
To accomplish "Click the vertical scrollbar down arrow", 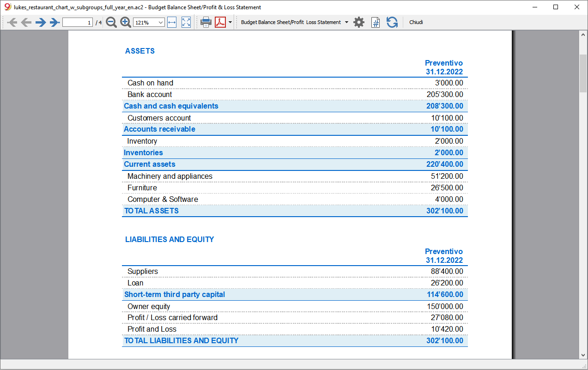I will pyautogui.click(x=583, y=355).
